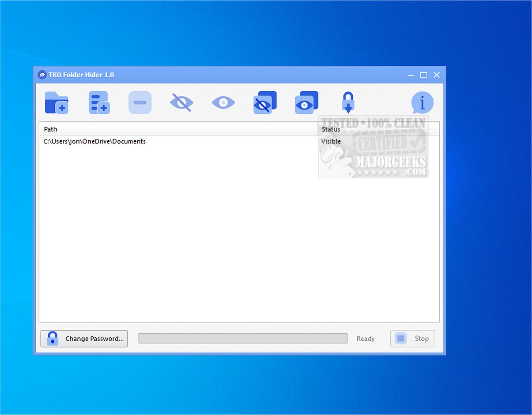Unhide the selected folder using the eye icon

click(x=223, y=103)
